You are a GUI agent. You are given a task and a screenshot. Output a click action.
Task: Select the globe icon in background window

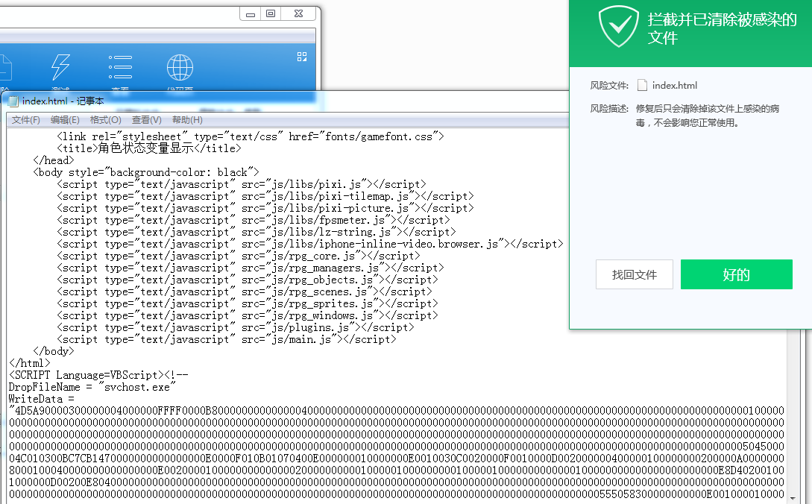tap(180, 67)
